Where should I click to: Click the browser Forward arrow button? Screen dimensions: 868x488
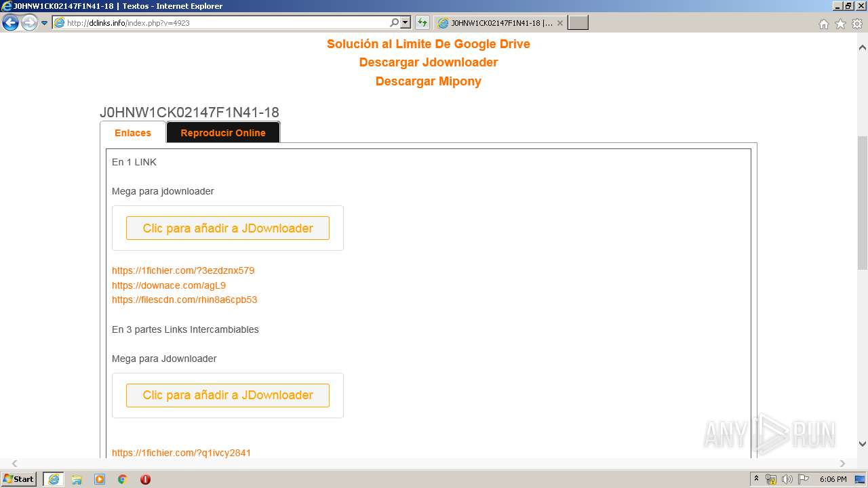(x=29, y=23)
